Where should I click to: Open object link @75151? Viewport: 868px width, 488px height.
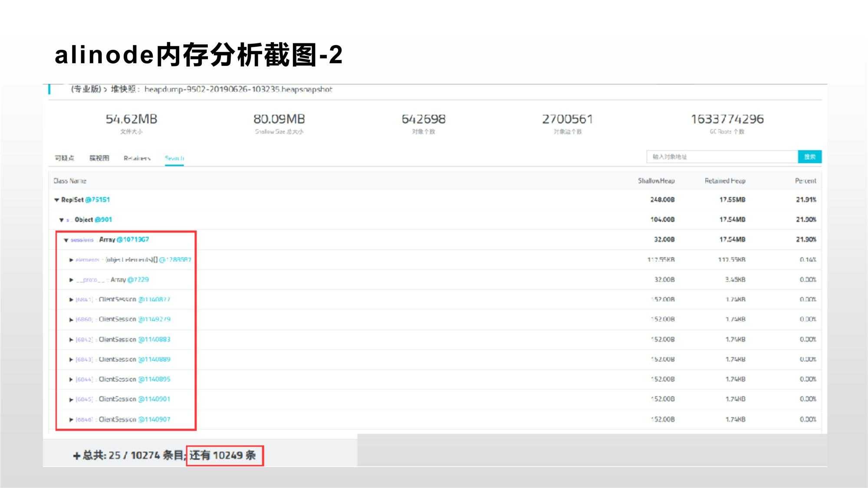pos(98,200)
